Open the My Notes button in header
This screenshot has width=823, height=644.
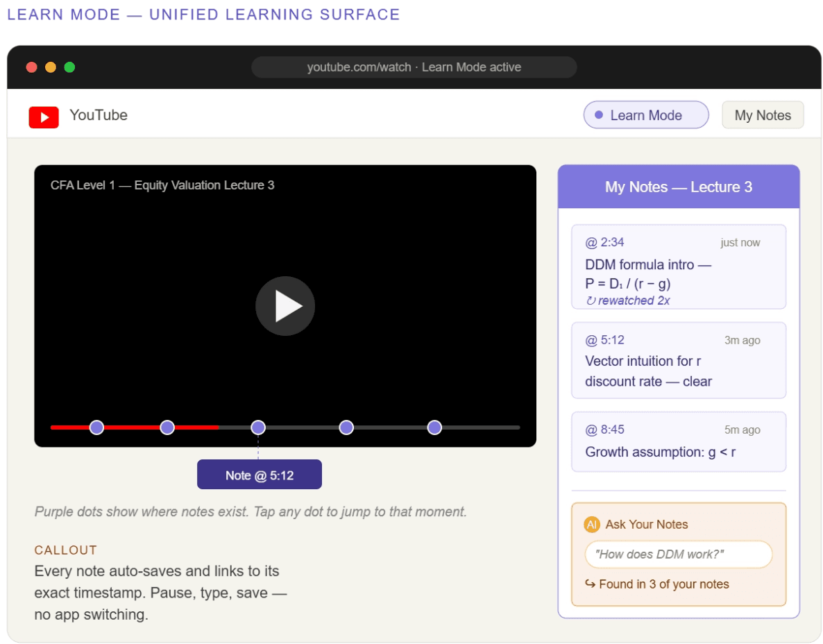pos(762,115)
